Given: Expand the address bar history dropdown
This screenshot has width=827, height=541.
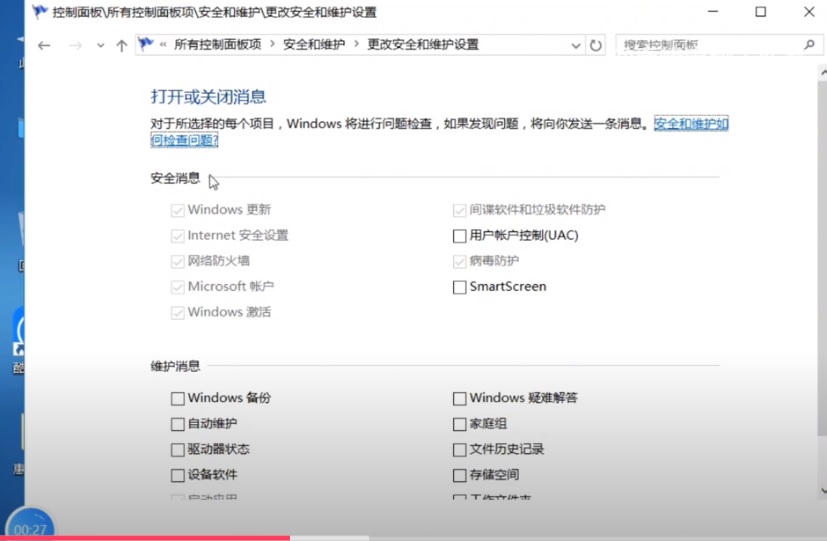Looking at the screenshot, I should [576, 46].
